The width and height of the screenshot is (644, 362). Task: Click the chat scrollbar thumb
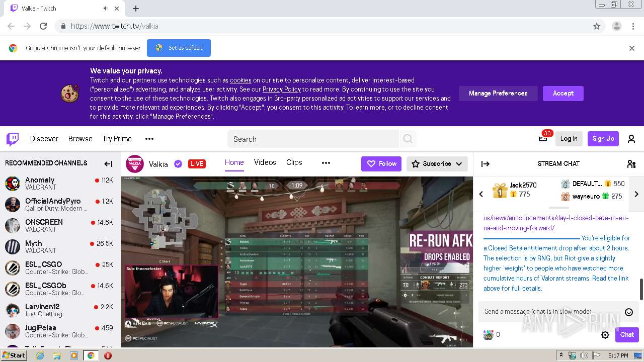(x=641, y=289)
